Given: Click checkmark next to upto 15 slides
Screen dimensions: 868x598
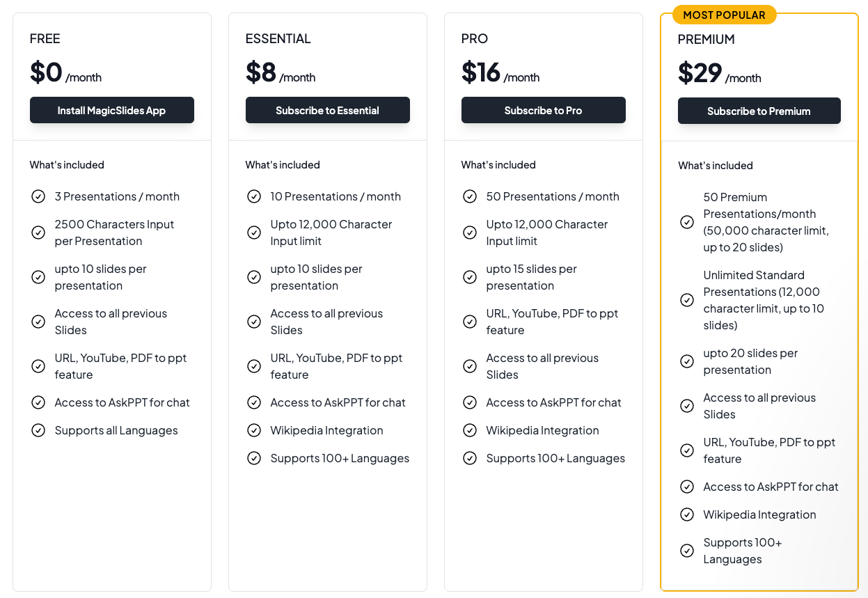Looking at the screenshot, I should pyautogui.click(x=470, y=277).
